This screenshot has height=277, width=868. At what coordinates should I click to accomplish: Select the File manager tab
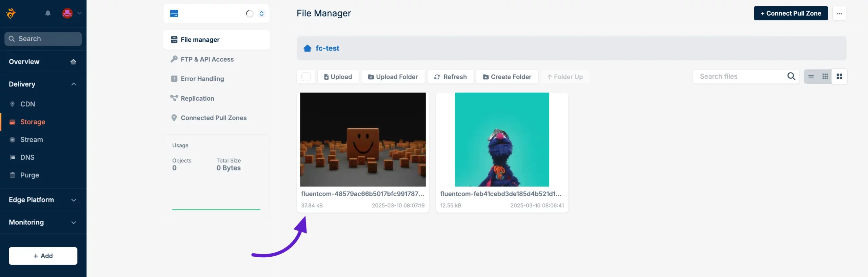216,40
